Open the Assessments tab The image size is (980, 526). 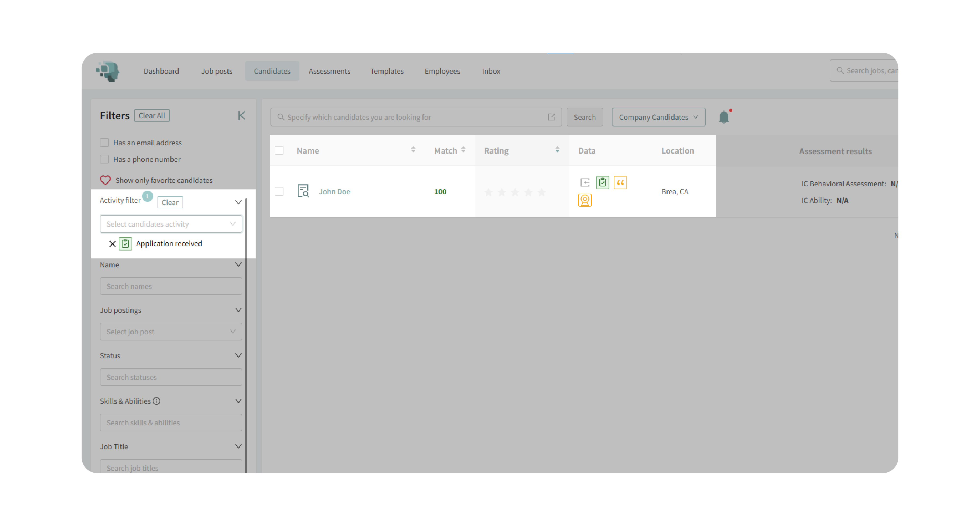330,71
